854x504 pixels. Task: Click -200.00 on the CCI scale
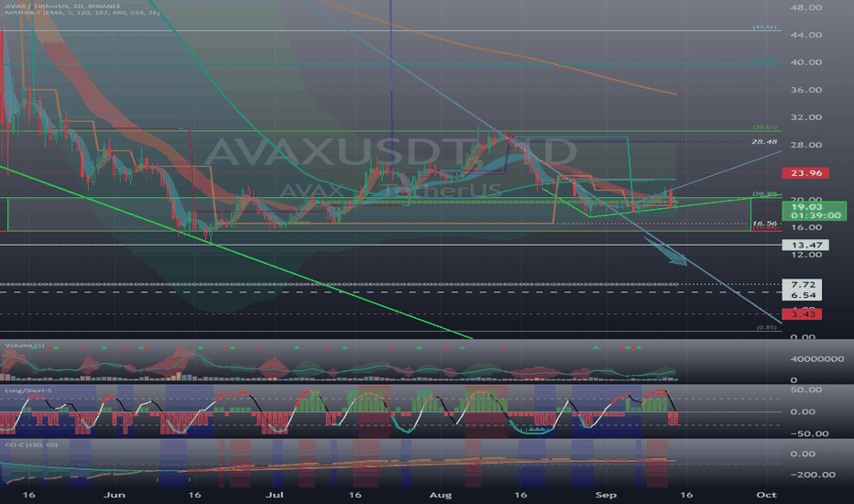(x=813, y=475)
